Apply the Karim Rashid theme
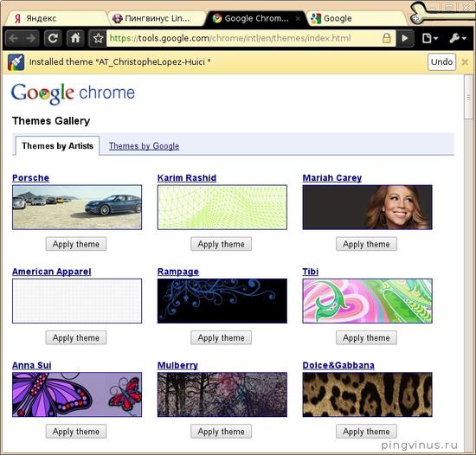The image size is (476, 455). tap(222, 244)
